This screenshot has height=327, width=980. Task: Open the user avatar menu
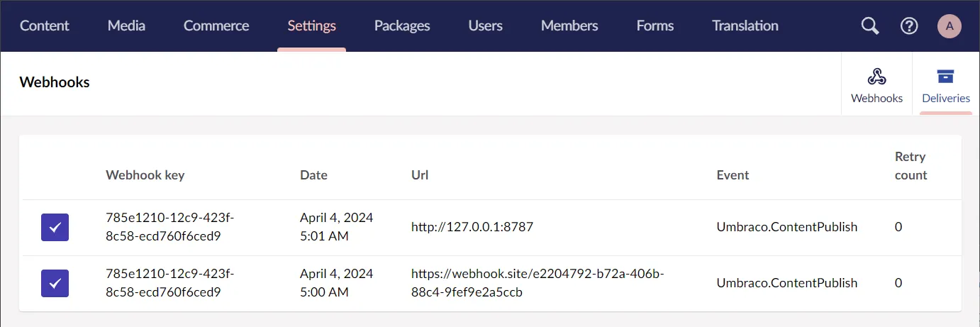[950, 26]
